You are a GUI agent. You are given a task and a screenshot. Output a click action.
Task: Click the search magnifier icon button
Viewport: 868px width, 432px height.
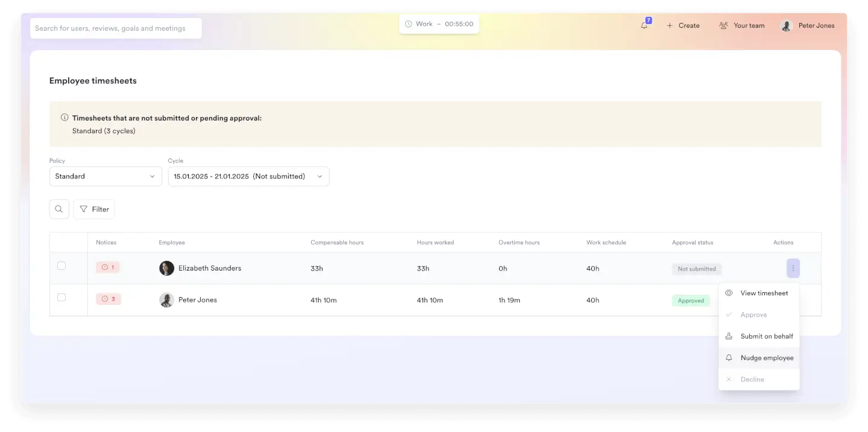point(59,209)
